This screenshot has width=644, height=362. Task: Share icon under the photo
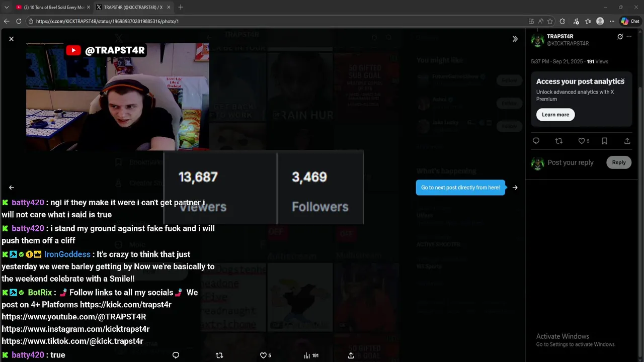click(x=351, y=355)
